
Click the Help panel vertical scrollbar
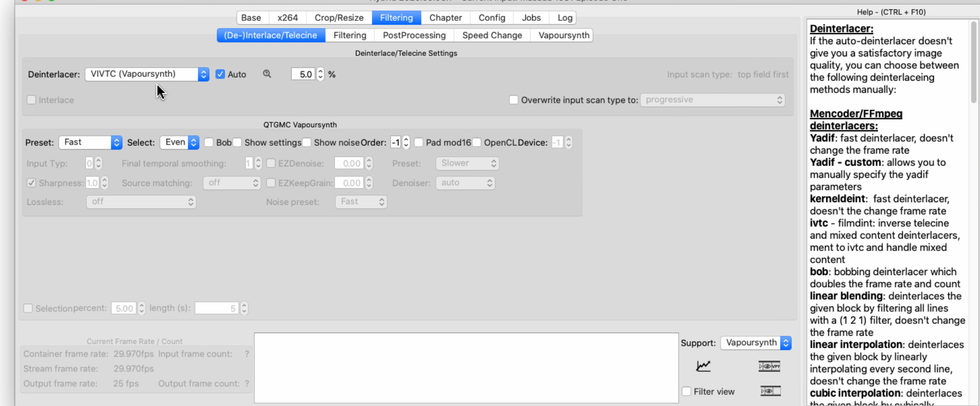click(973, 62)
